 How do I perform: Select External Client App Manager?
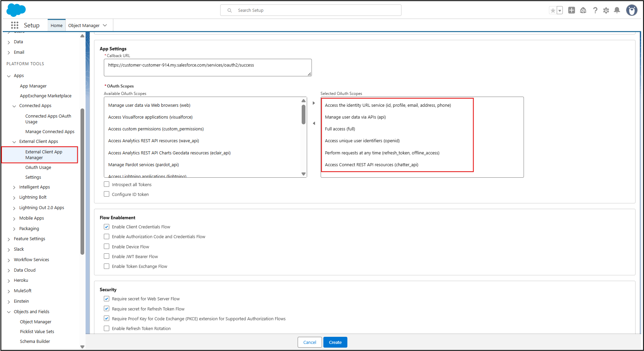(40, 155)
